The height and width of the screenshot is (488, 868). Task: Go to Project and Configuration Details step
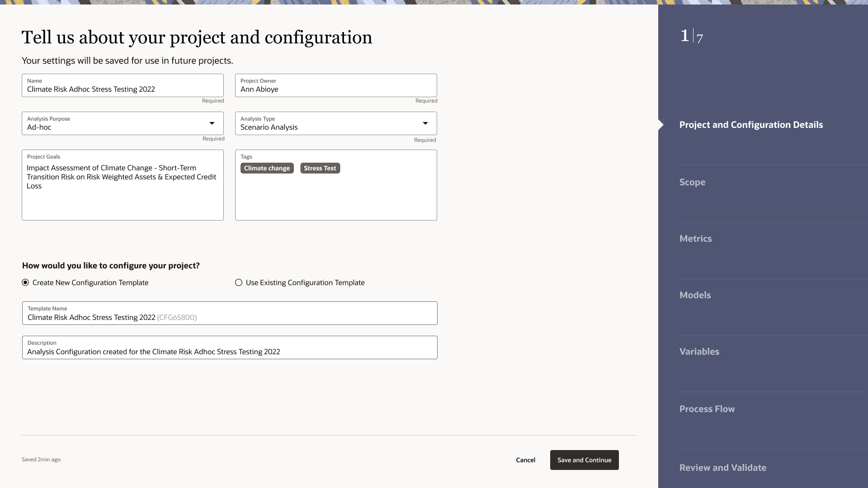[751, 125]
